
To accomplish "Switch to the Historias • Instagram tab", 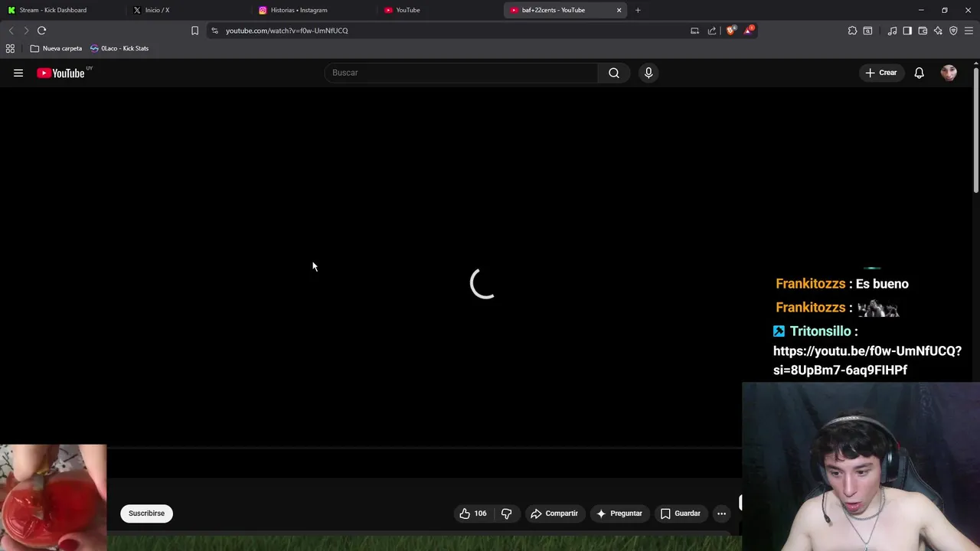I will click(314, 10).
